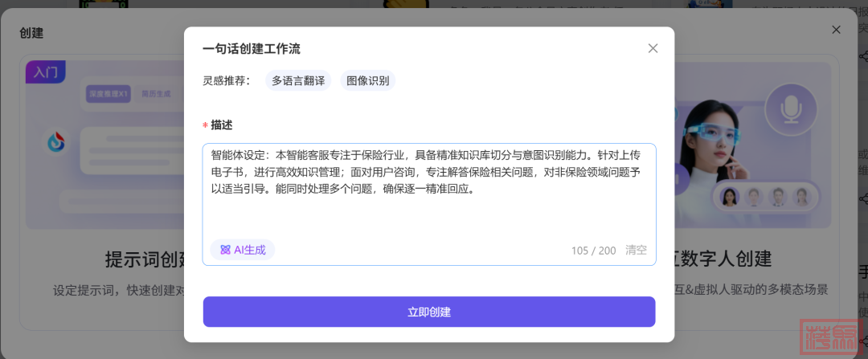The width and height of the screenshot is (868, 359).
Task: Click the 入门 badge on prompt card
Action: coord(45,71)
